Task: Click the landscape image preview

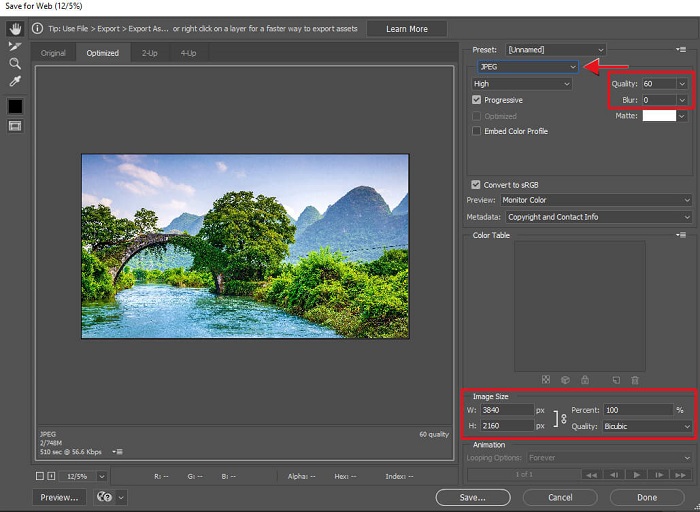Action: tap(245, 246)
